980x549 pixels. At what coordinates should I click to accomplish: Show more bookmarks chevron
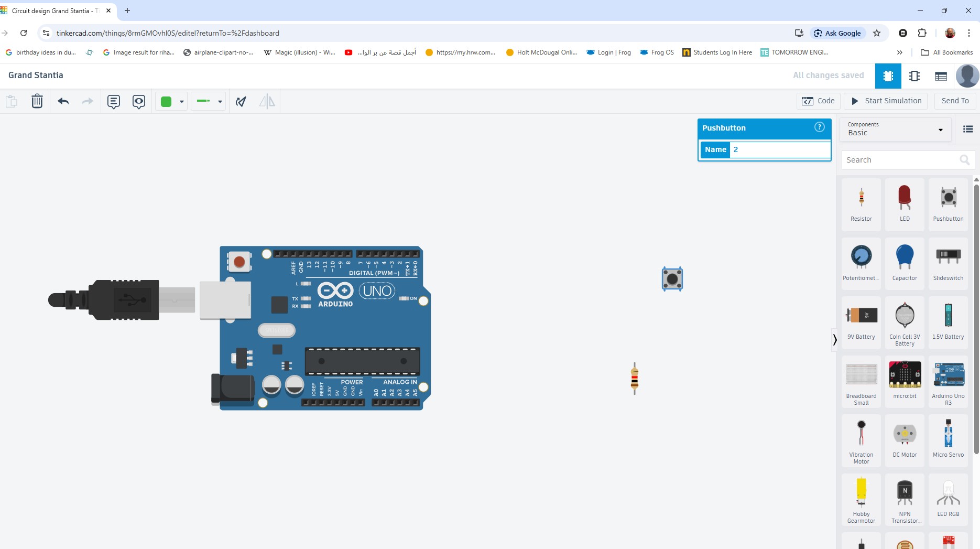pos(899,52)
